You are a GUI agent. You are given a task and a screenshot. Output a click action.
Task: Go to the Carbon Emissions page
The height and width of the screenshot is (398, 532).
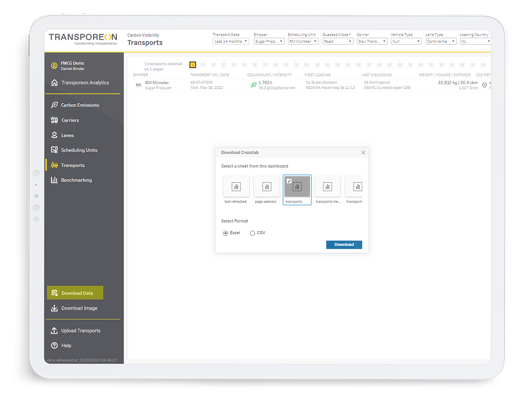(80, 105)
